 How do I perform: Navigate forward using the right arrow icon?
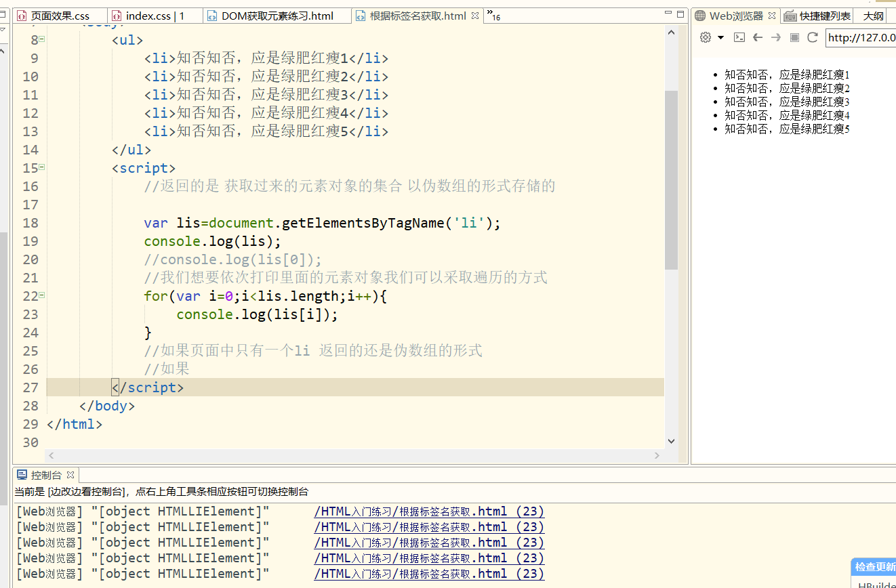point(775,37)
